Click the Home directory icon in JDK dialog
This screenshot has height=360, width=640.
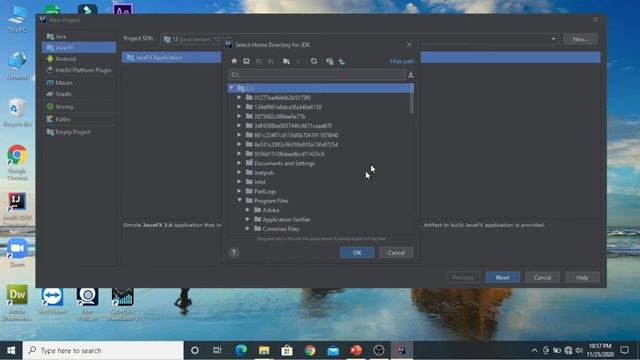pos(234,61)
